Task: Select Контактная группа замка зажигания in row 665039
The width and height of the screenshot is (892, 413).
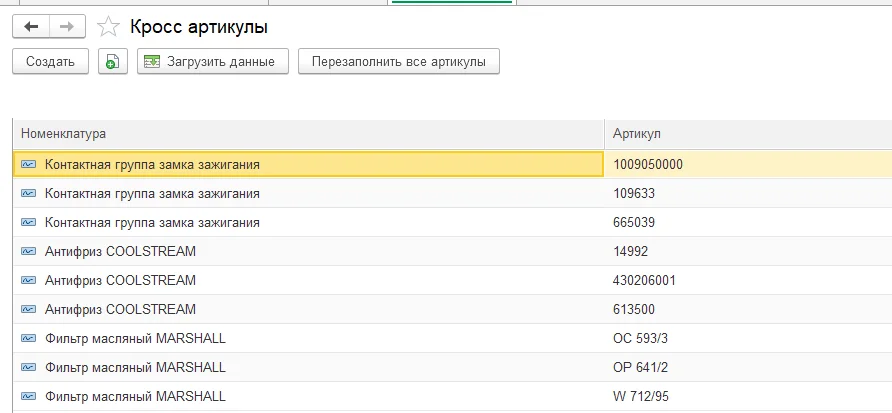Action: coord(152,223)
